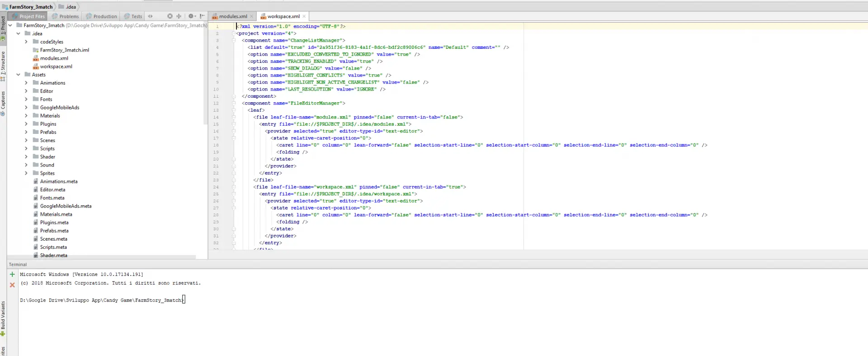
Task: Close the modules.xml editor tab
Action: coord(252,16)
